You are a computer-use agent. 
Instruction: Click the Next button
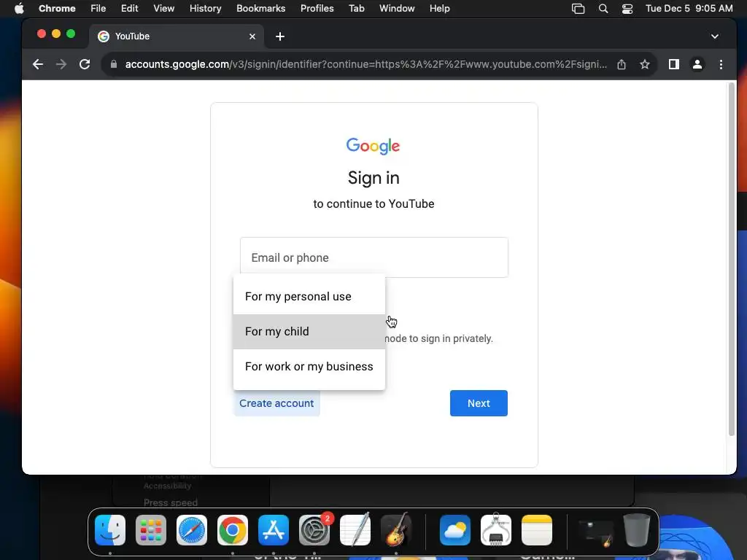(x=479, y=403)
